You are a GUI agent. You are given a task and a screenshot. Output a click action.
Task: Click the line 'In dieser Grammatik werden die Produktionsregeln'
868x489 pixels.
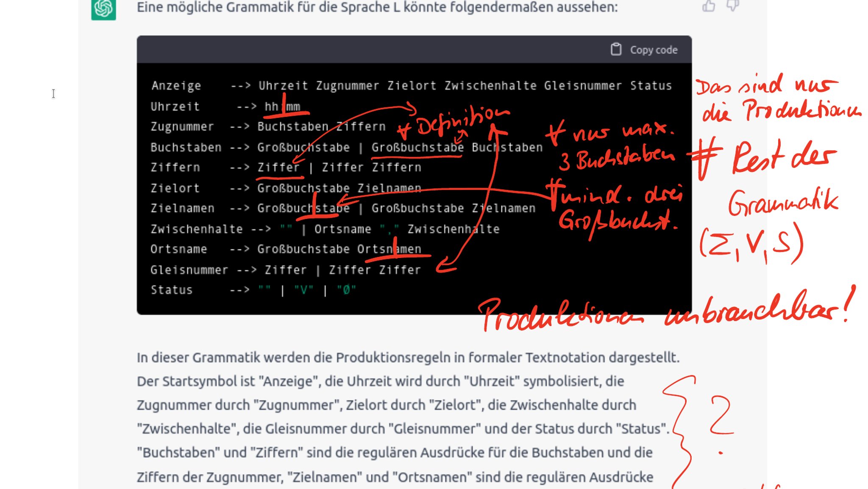[x=408, y=358]
